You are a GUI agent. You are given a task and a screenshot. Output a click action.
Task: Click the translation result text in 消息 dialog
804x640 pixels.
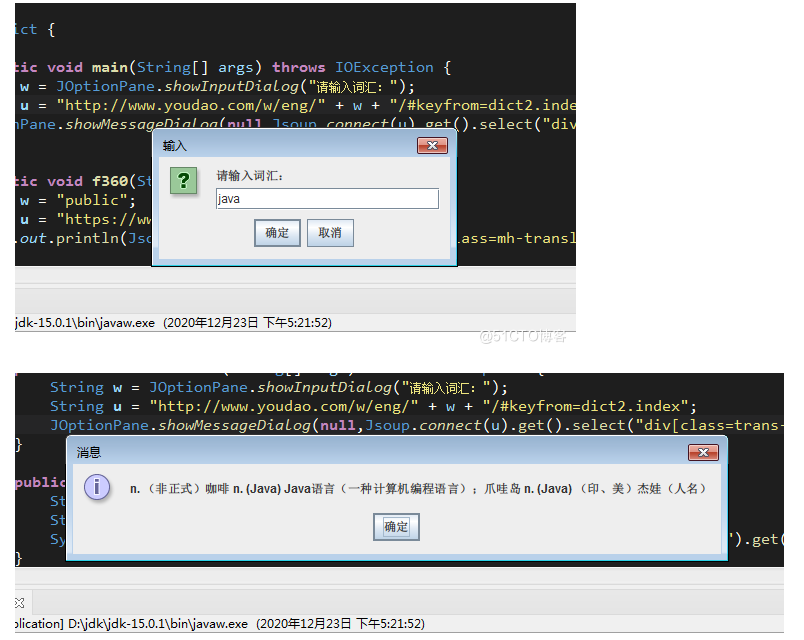coord(418,489)
